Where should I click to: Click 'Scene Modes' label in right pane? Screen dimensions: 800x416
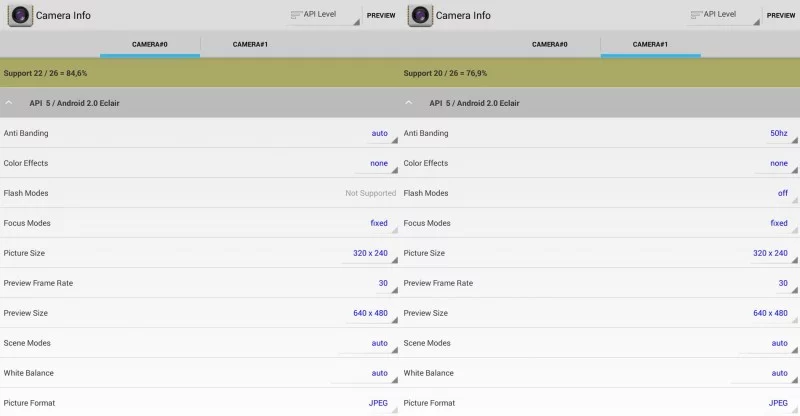point(427,343)
